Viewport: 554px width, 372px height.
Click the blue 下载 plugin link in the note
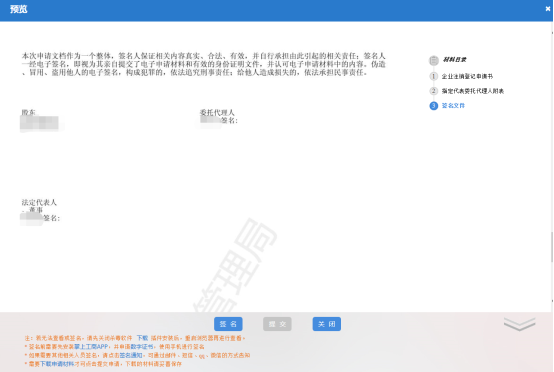[x=142, y=338]
